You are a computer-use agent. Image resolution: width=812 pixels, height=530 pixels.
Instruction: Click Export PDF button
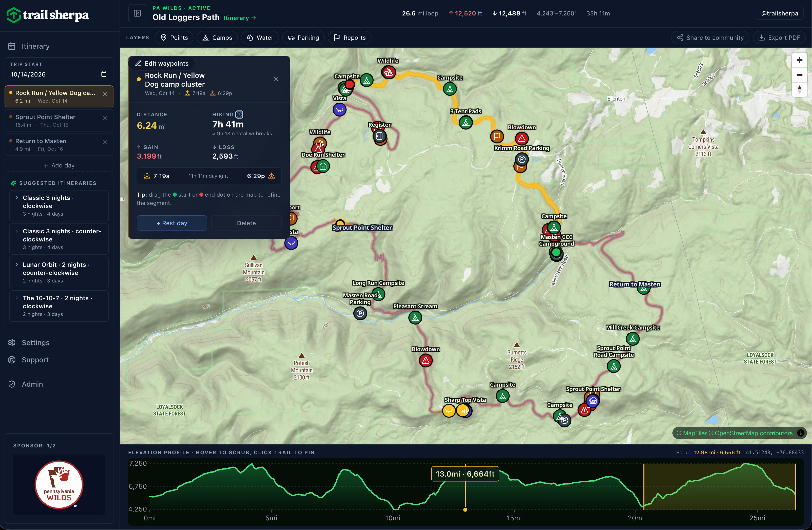(x=779, y=37)
